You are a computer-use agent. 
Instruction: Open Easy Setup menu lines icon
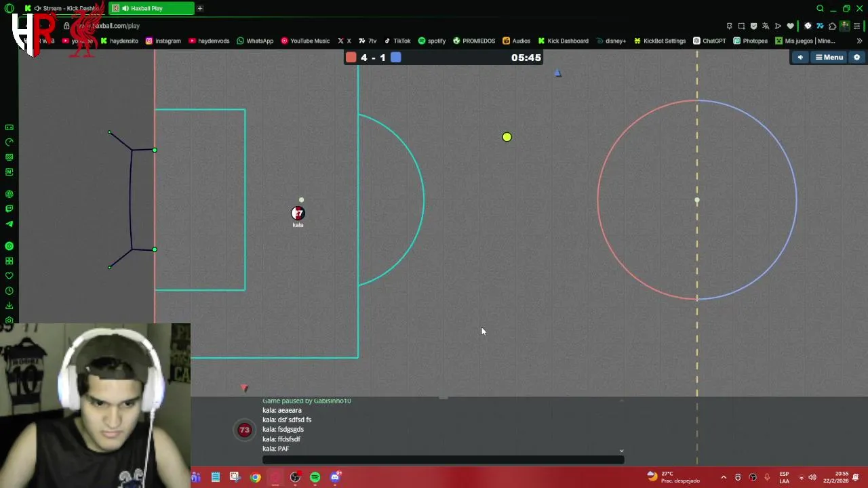(x=858, y=26)
